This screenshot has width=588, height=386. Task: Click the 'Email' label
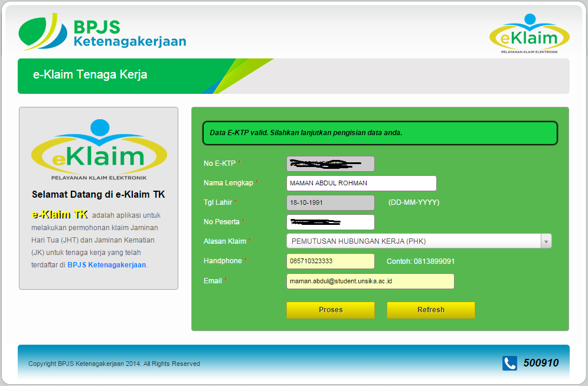(x=213, y=281)
